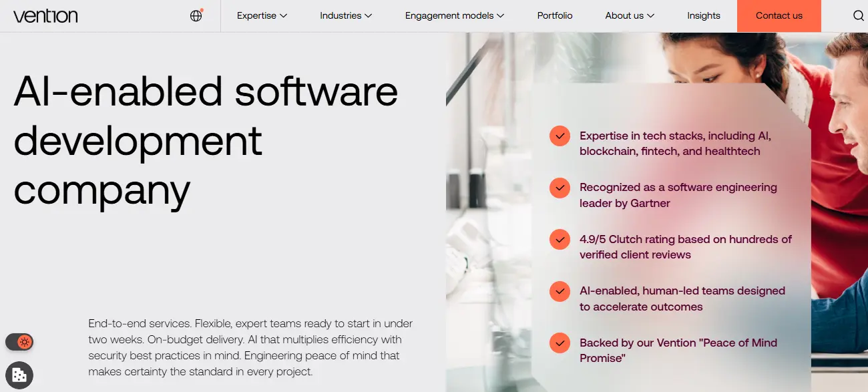Click the checkmark beside "Expertise in tech stacks"
This screenshot has height=392, width=868.
click(560, 136)
